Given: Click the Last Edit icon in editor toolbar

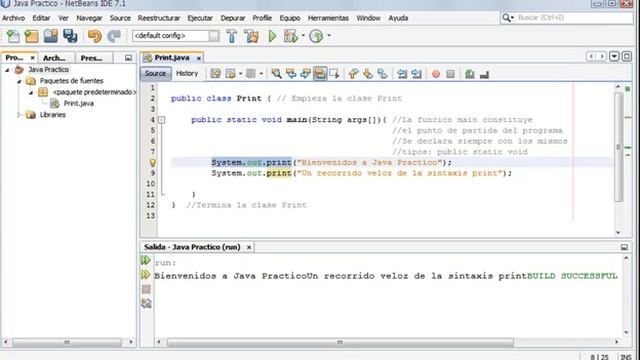Looking at the screenshot, I should (x=215, y=74).
